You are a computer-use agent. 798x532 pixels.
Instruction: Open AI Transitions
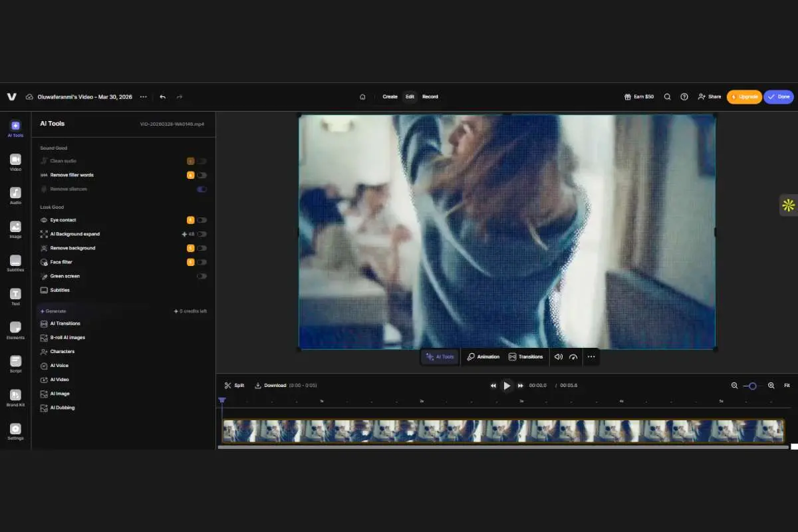click(x=64, y=323)
